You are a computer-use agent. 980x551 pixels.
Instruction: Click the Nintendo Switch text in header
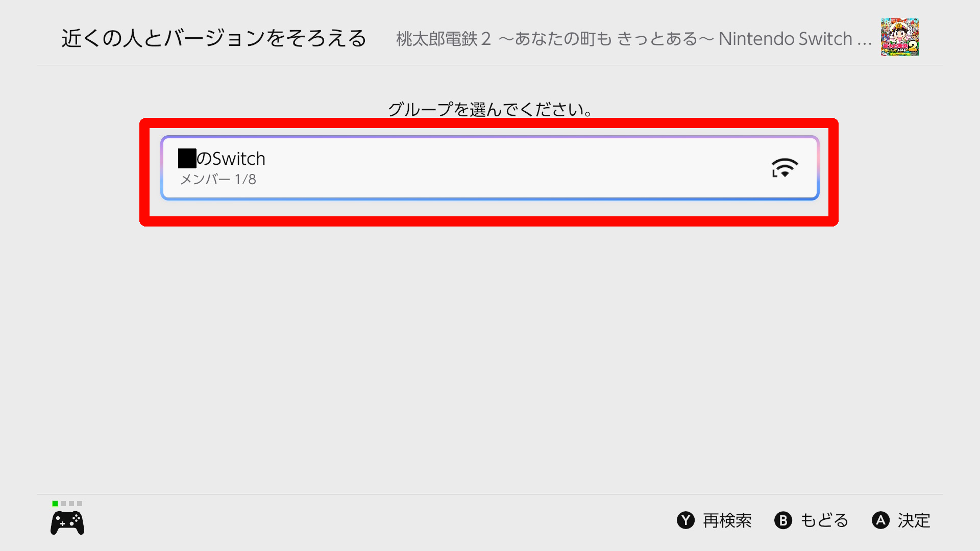point(785,39)
